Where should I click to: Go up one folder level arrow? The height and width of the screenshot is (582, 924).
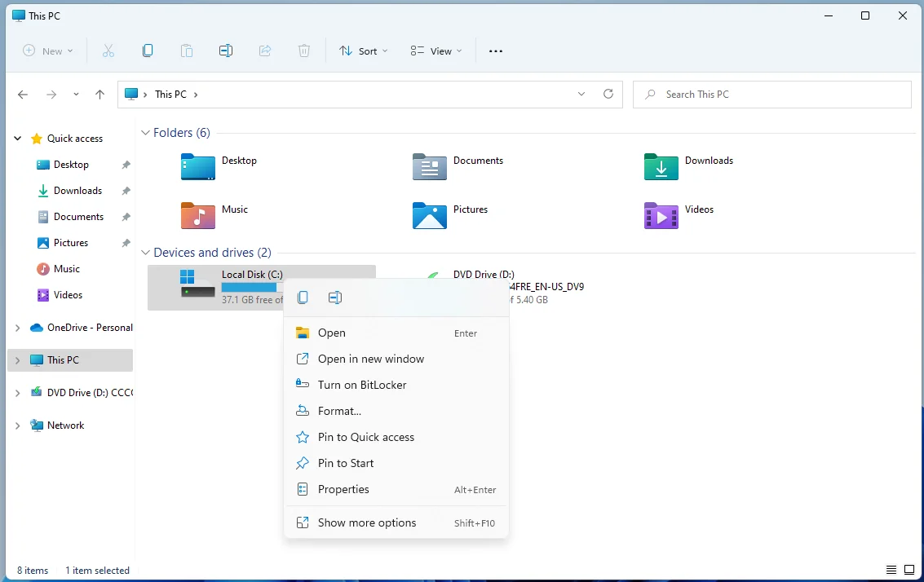[x=99, y=95]
